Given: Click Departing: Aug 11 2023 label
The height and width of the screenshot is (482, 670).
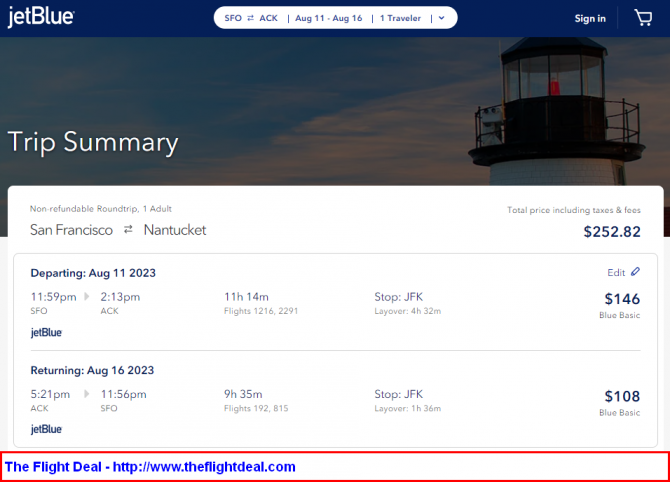Looking at the screenshot, I should click(x=93, y=273).
